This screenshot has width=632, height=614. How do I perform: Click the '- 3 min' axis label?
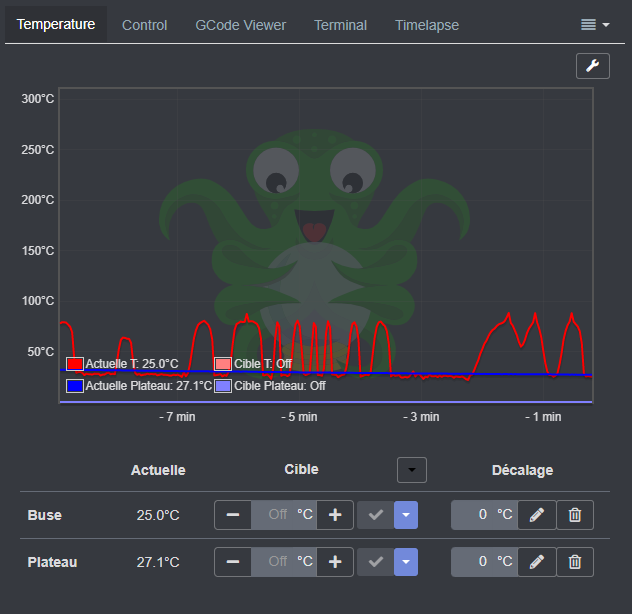pyautogui.click(x=422, y=417)
